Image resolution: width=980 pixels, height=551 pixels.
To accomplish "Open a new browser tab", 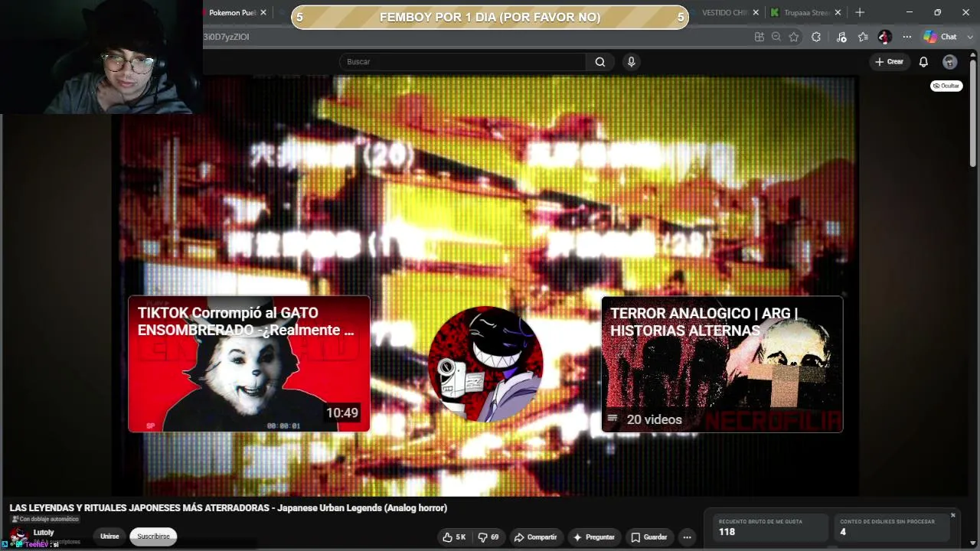I will click(x=860, y=13).
